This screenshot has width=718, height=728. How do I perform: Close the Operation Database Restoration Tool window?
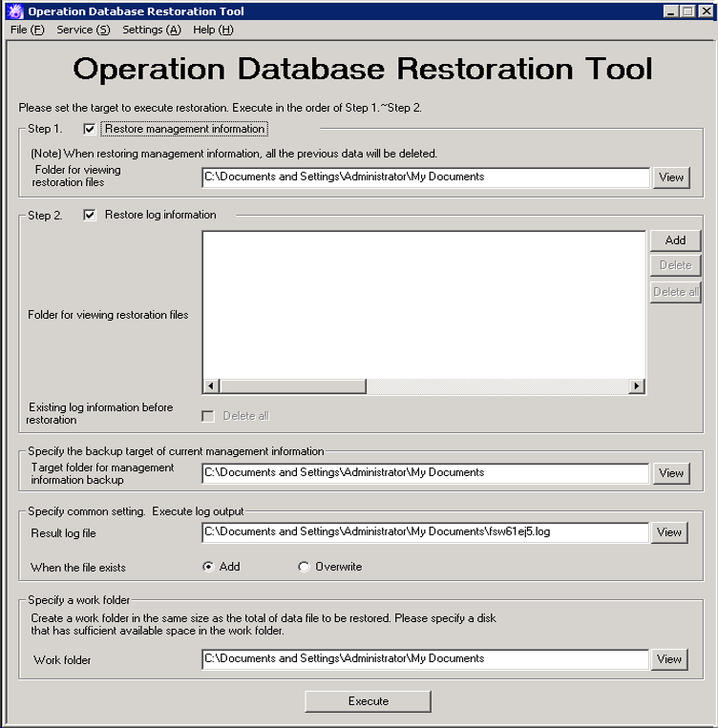706,11
